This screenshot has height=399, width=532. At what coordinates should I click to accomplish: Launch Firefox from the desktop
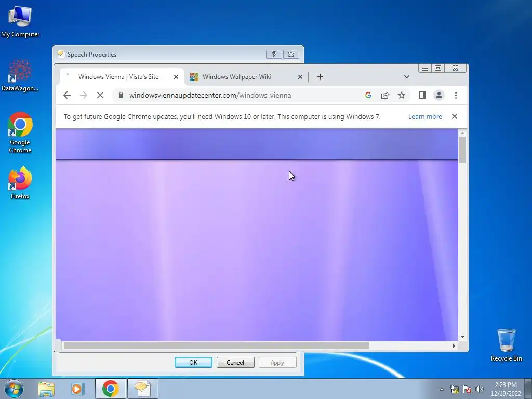coord(20,183)
